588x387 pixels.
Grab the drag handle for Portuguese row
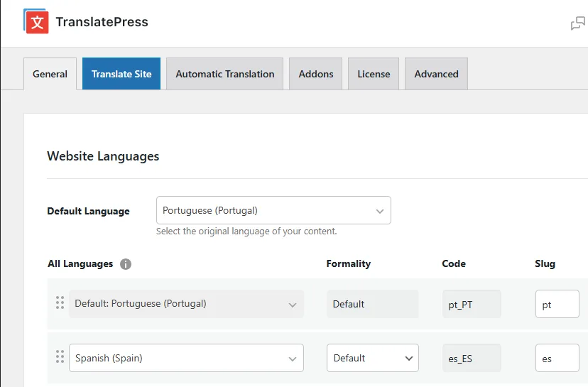pyautogui.click(x=60, y=302)
